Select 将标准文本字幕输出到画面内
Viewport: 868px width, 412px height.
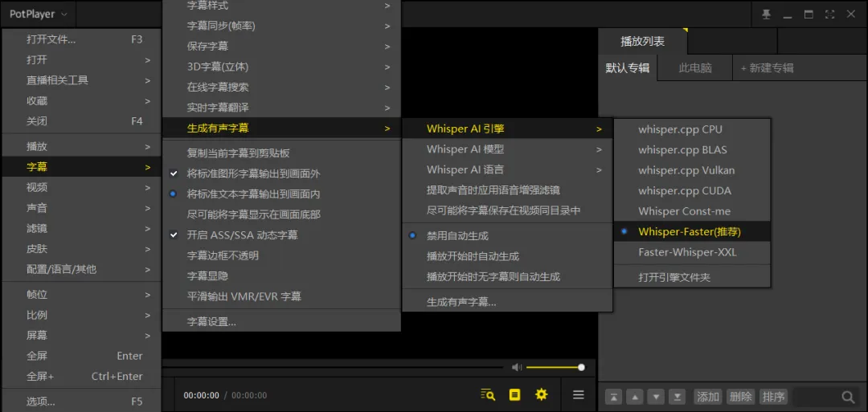click(x=281, y=194)
